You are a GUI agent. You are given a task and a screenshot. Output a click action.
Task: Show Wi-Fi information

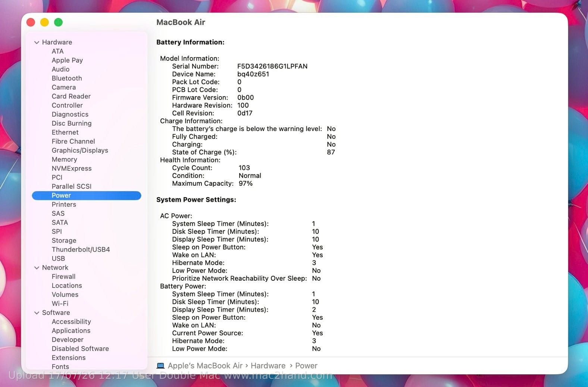click(x=60, y=303)
